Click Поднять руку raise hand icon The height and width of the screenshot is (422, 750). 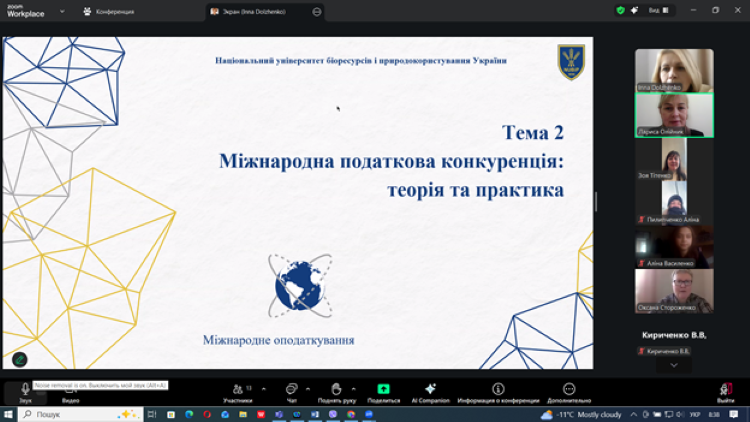(x=336, y=389)
